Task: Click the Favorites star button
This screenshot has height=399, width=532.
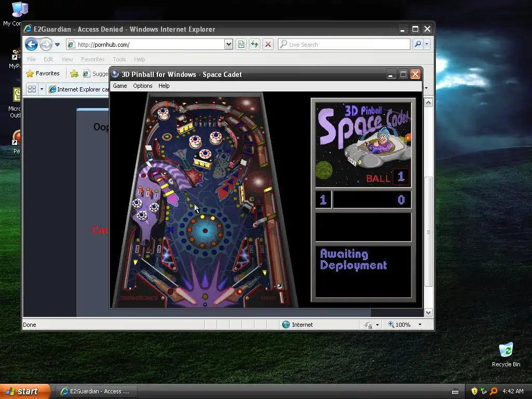Action: tap(43, 73)
